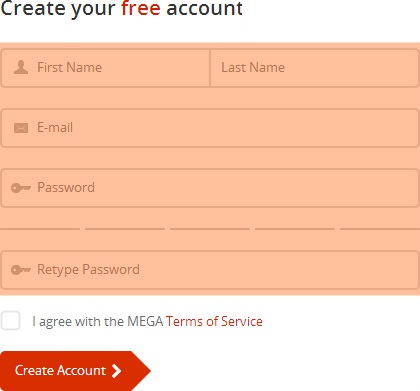Open the Terms of Service link
Image resolution: width=420 pixels, height=391 pixels.
click(214, 321)
